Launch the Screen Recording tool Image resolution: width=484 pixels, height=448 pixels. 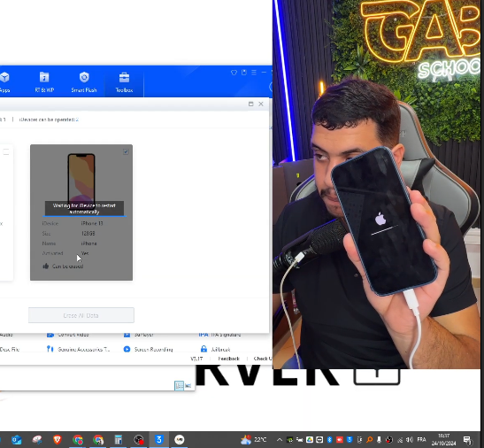click(x=148, y=349)
